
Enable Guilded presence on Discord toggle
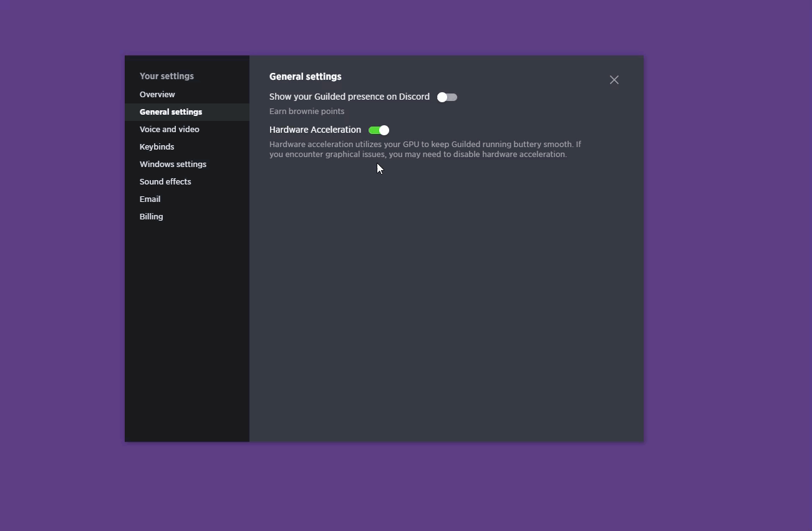[x=447, y=97]
